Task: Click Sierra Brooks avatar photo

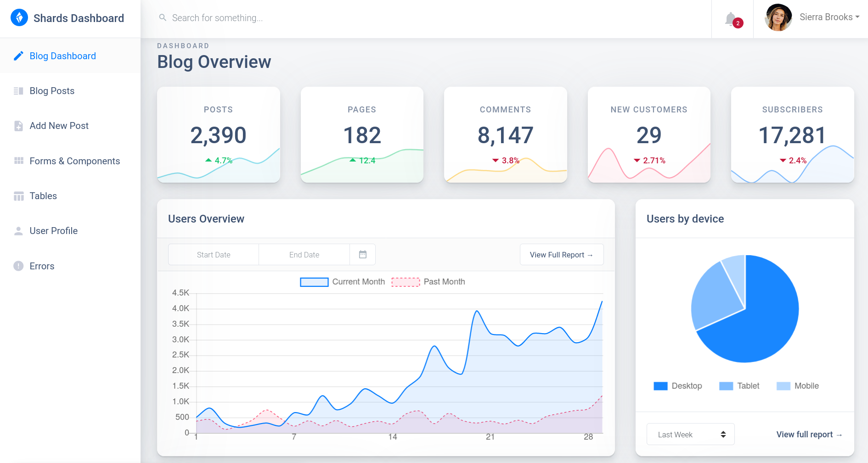Action: tap(778, 18)
